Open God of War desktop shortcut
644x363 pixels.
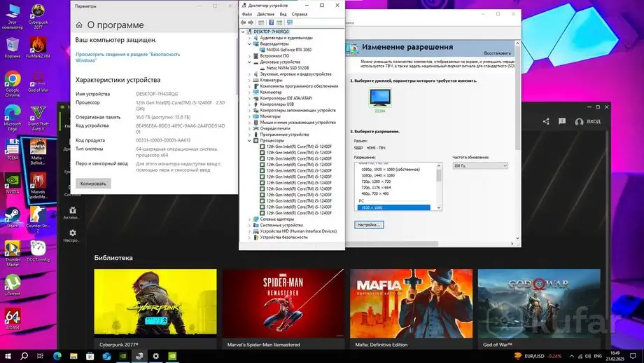(38, 82)
